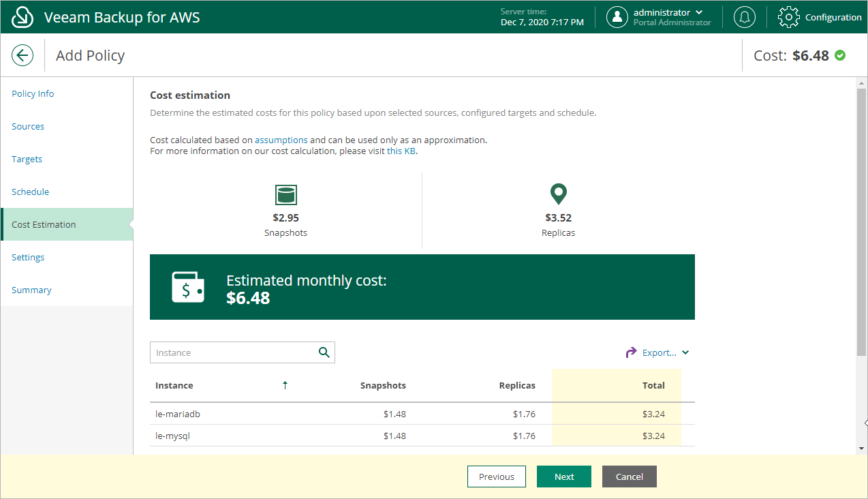
Task: Select the le-mysql instance row
Action: pyautogui.click(x=422, y=436)
